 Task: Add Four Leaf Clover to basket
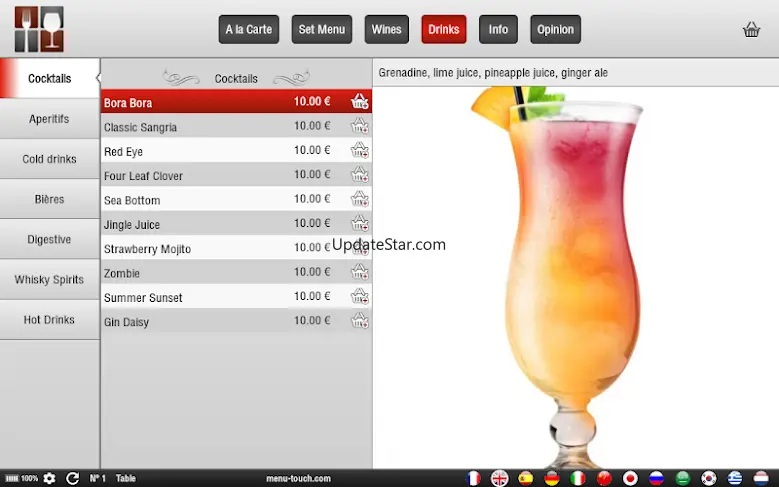[x=359, y=175]
